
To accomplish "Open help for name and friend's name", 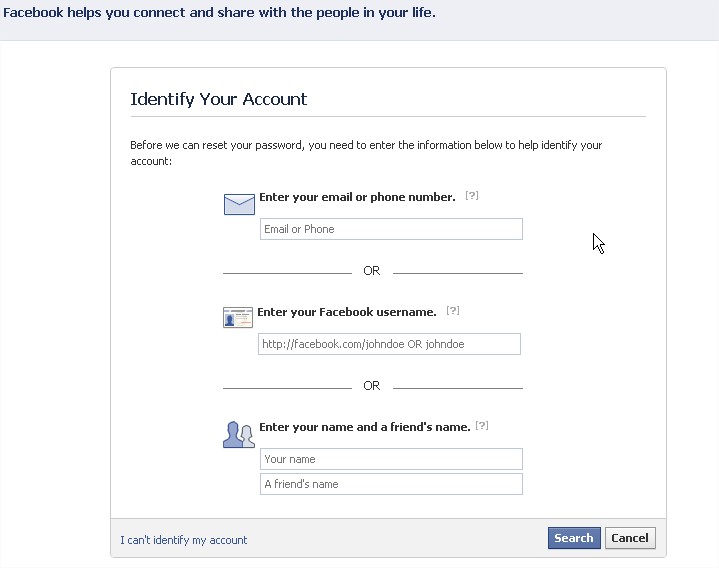I will [x=482, y=426].
